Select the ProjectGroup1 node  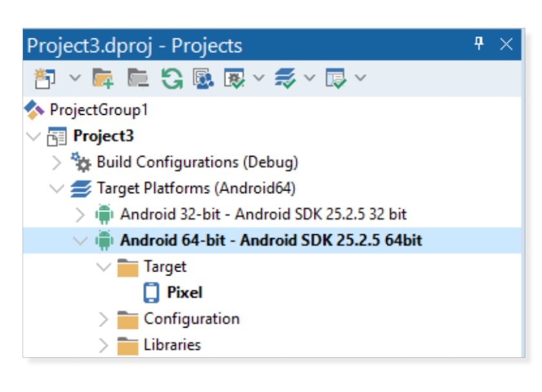(99, 110)
